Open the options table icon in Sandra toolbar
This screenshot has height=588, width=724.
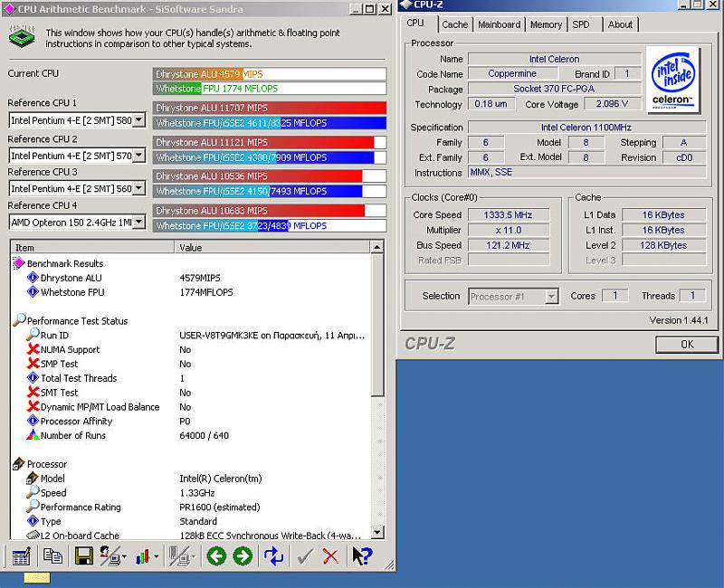21,556
